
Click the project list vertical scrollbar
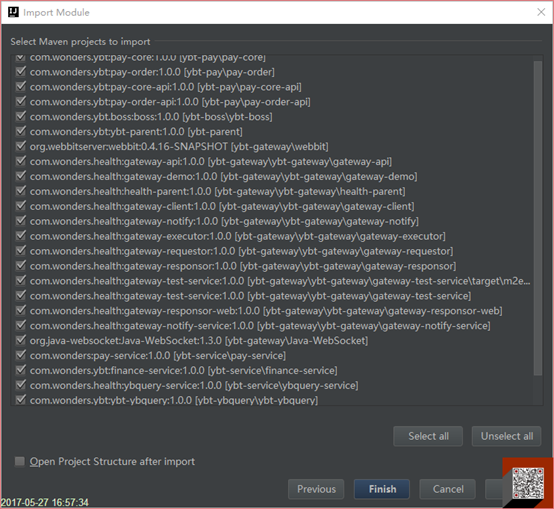[x=538, y=218]
